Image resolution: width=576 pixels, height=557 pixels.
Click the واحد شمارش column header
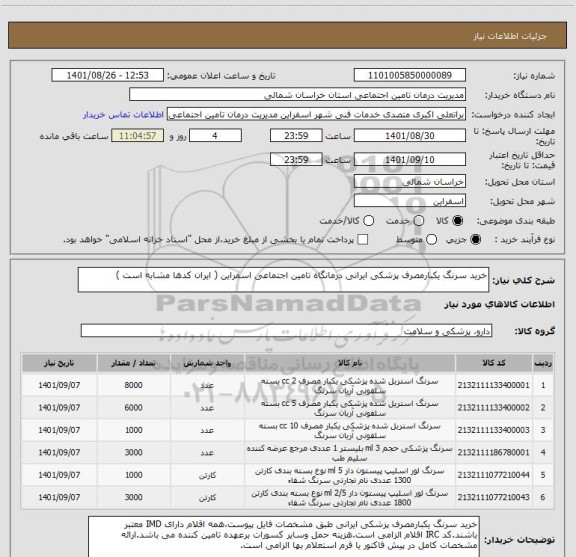coord(207,363)
